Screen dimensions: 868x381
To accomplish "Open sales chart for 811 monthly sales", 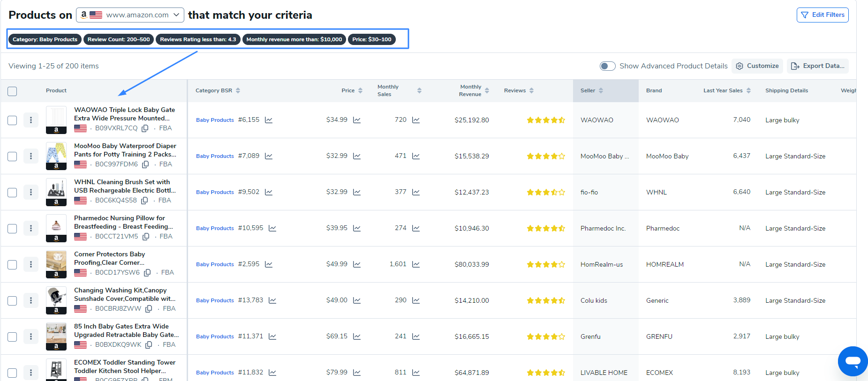I will tap(416, 373).
